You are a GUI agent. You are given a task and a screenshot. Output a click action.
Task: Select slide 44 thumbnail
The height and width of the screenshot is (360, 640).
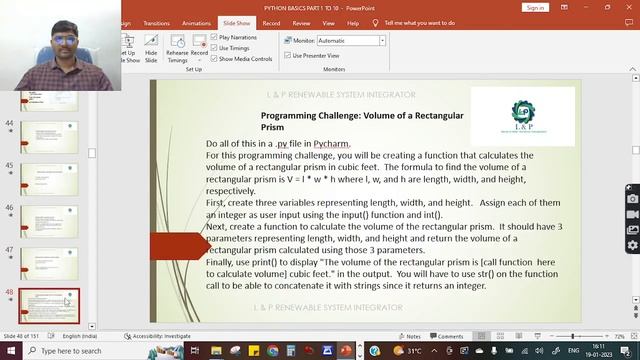[49, 137]
